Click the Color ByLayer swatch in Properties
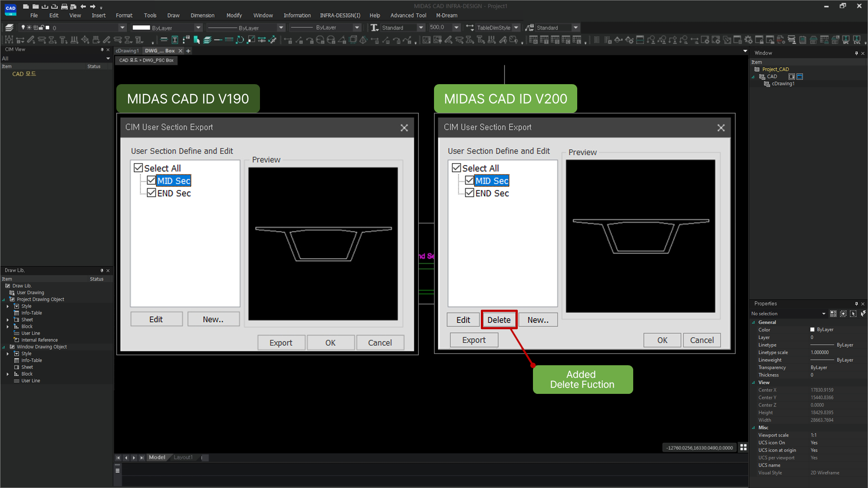The height and width of the screenshot is (488, 868). click(x=812, y=330)
